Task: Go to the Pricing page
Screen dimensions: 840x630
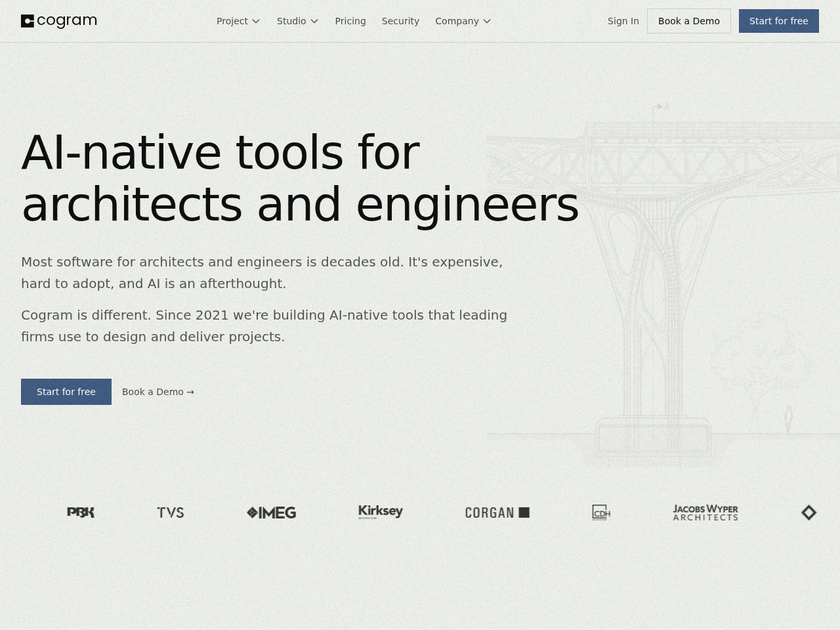Action: [x=350, y=21]
